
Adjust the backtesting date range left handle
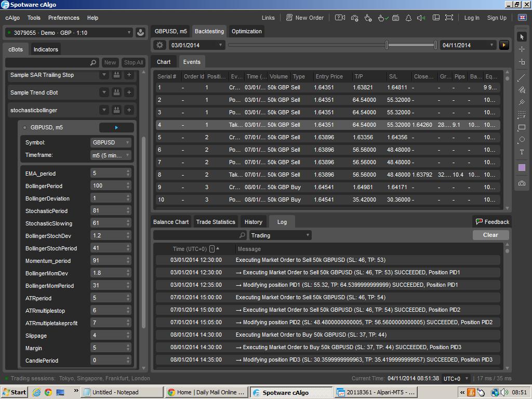(387, 45)
